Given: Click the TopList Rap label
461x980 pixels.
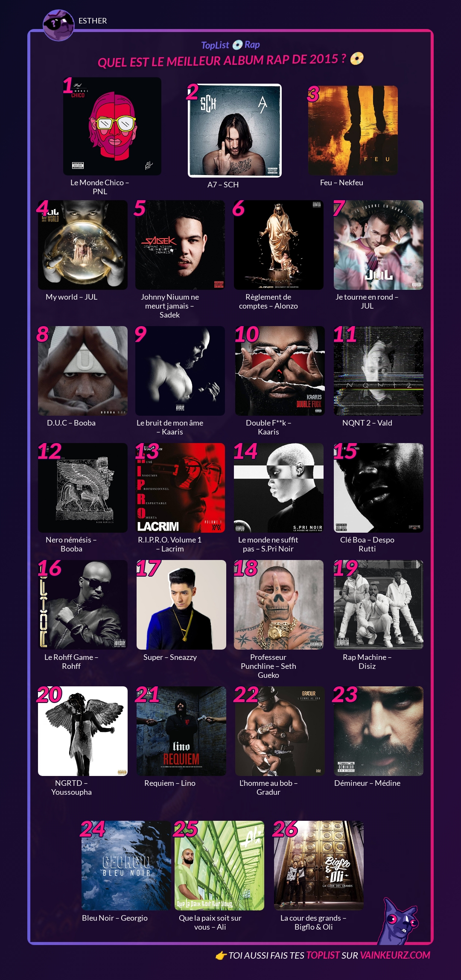Looking at the screenshot, I should (230, 45).
